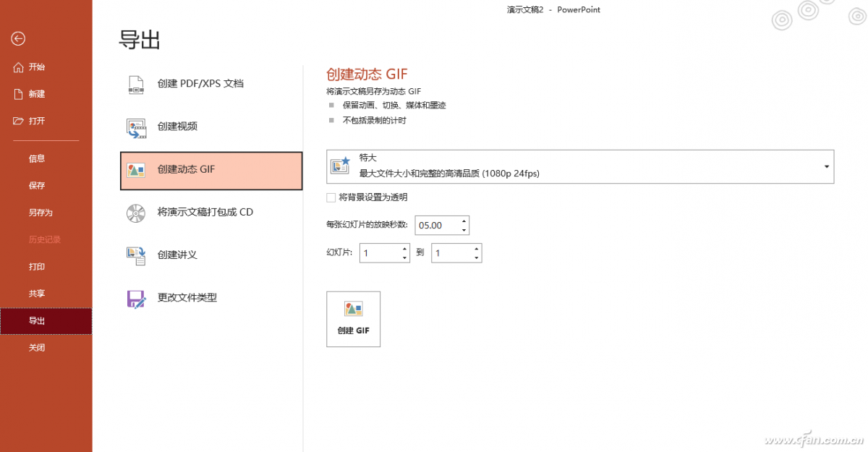Click the 更改文件类型 save disk icon
Screen dimensions: 868x452
136,298
